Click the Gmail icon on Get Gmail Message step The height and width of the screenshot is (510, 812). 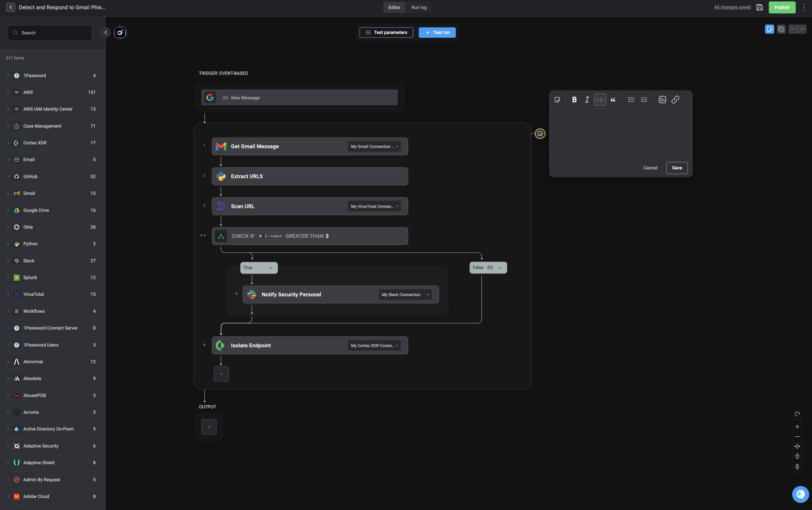click(221, 146)
